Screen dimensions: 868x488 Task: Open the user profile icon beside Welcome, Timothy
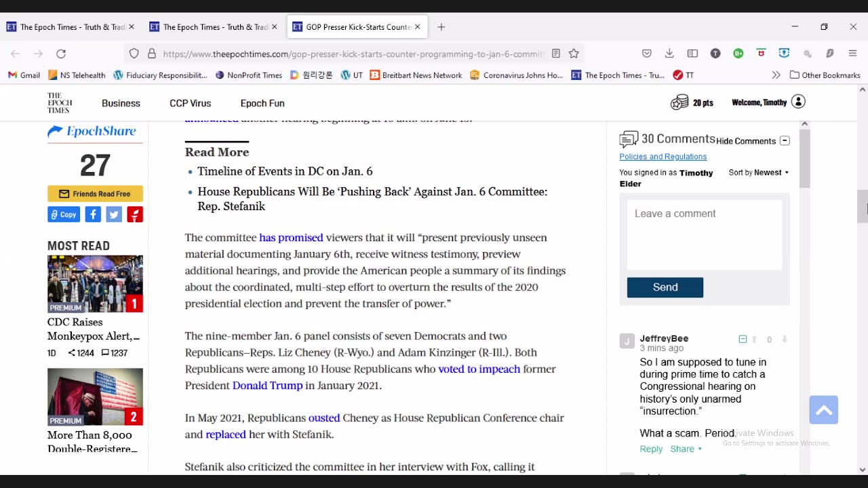798,102
